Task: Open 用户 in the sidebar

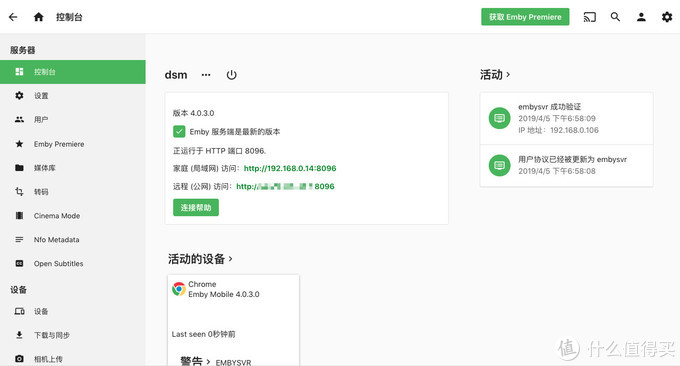Action: coord(72,120)
